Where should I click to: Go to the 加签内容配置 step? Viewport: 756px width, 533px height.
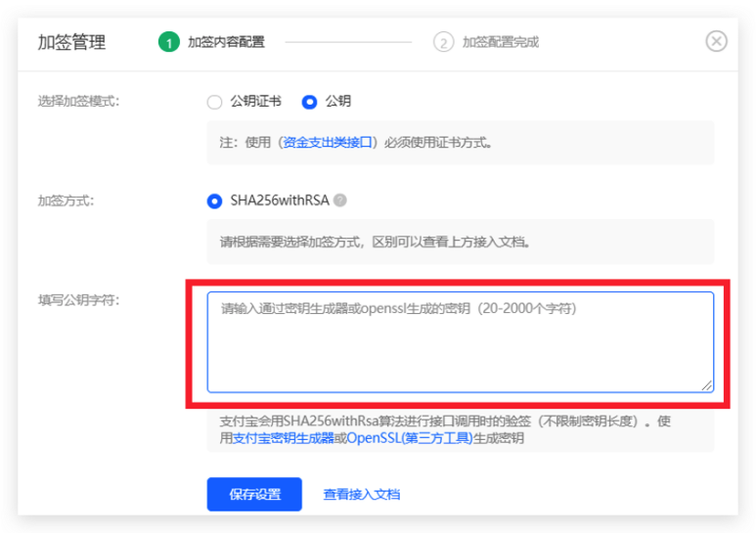tap(226, 42)
